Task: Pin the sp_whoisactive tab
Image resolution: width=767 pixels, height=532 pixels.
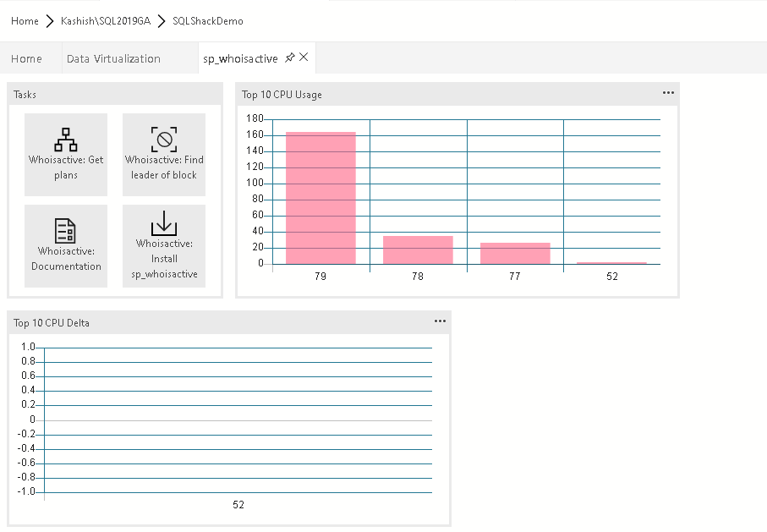Action: (x=290, y=58)
